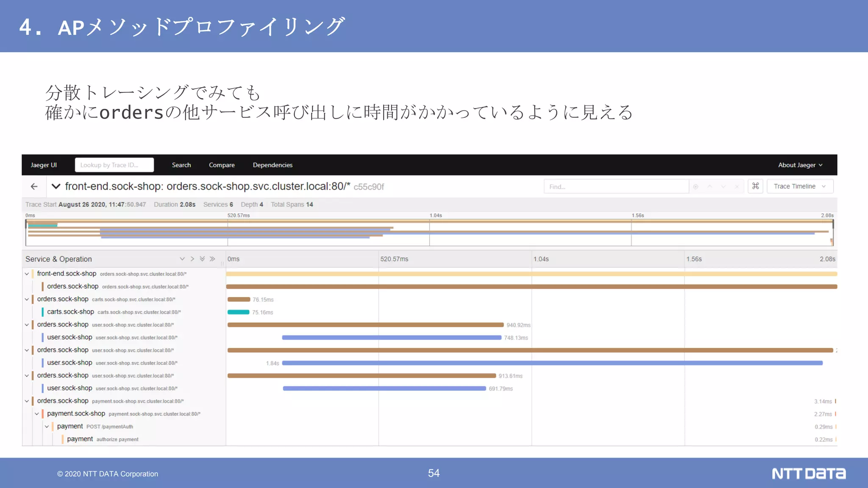
Task: Click the 691.79ms user span bar
Action: [x=384, y=388]
